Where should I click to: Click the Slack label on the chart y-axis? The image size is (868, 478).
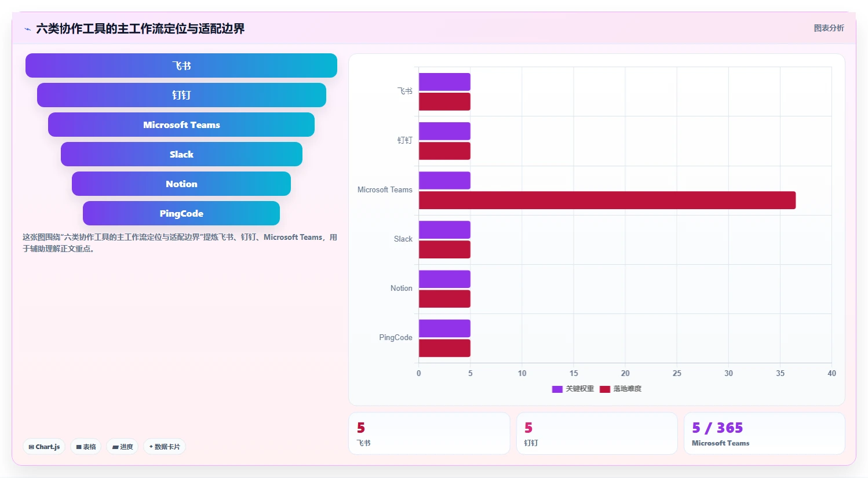pos(403,239)
